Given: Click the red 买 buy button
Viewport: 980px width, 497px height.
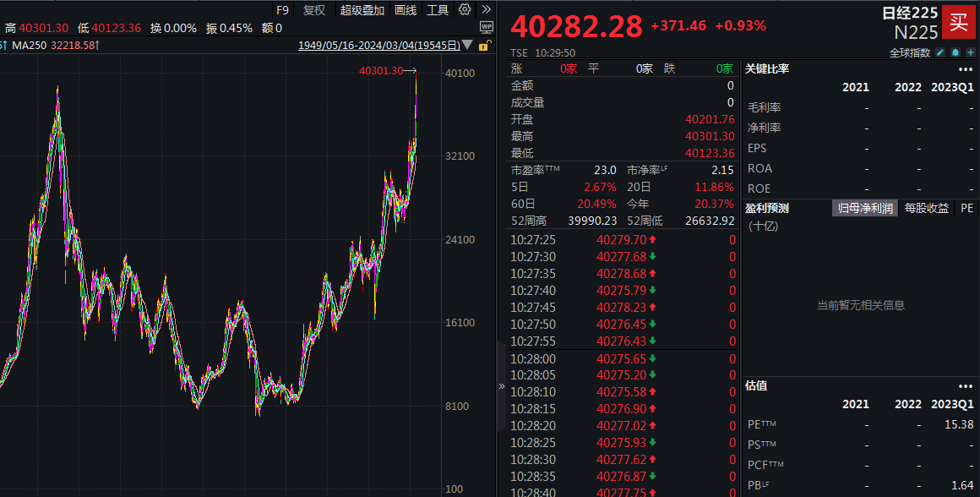Looking at the screenshot, I should (959, 22).
